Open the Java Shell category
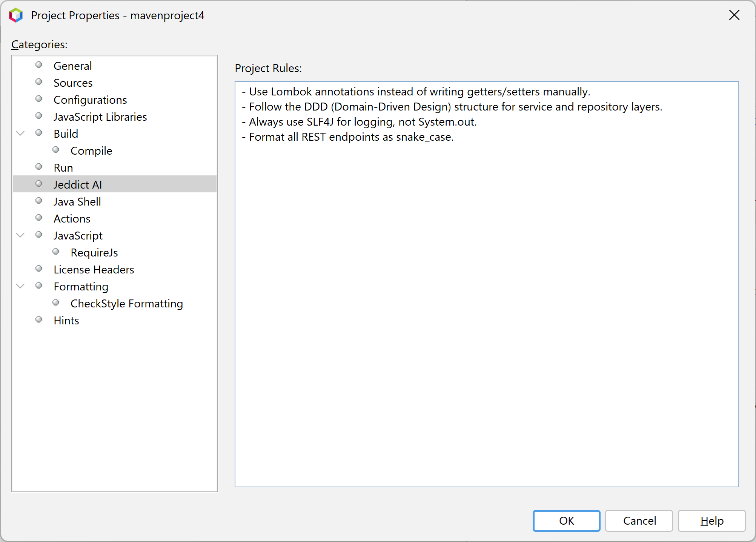Image resolution: width=756 pixels, height=542 pixels. [x=77, y=202]
